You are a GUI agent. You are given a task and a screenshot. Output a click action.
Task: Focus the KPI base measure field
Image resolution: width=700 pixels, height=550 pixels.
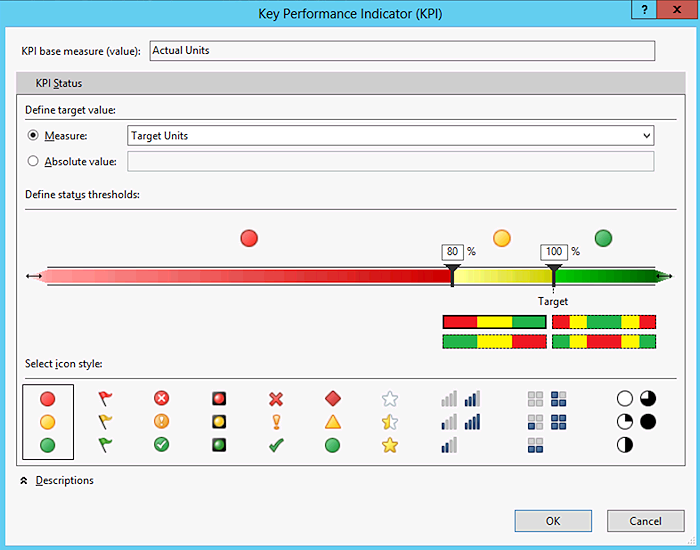pyautogui.click(x=402, y=51)
